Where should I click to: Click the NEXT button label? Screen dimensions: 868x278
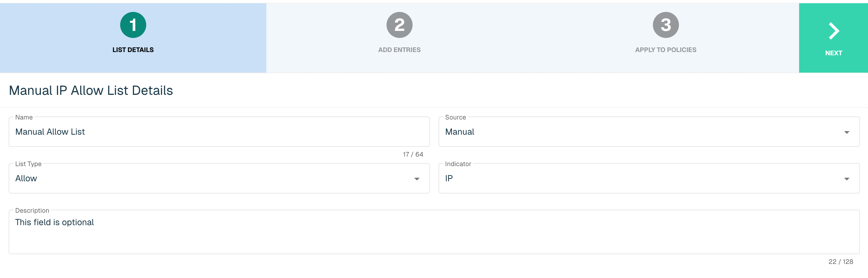834,53
